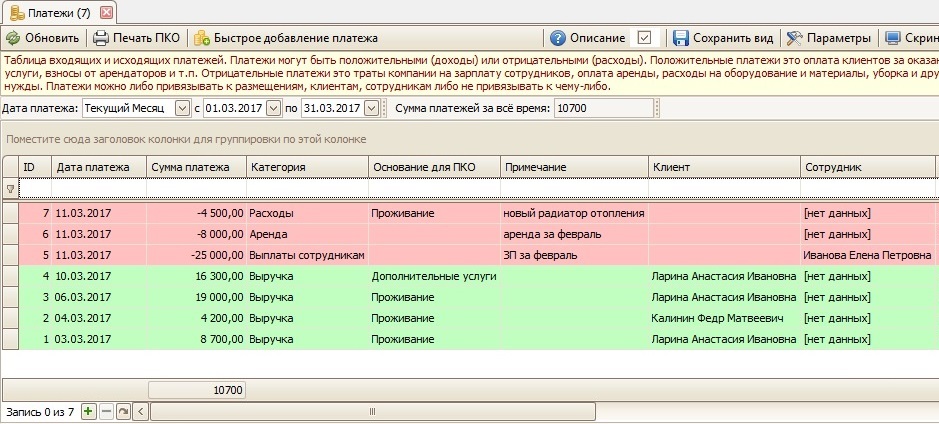Sort by the Сотрудник column header
This screenshot has width=939, height=424.
867,167
